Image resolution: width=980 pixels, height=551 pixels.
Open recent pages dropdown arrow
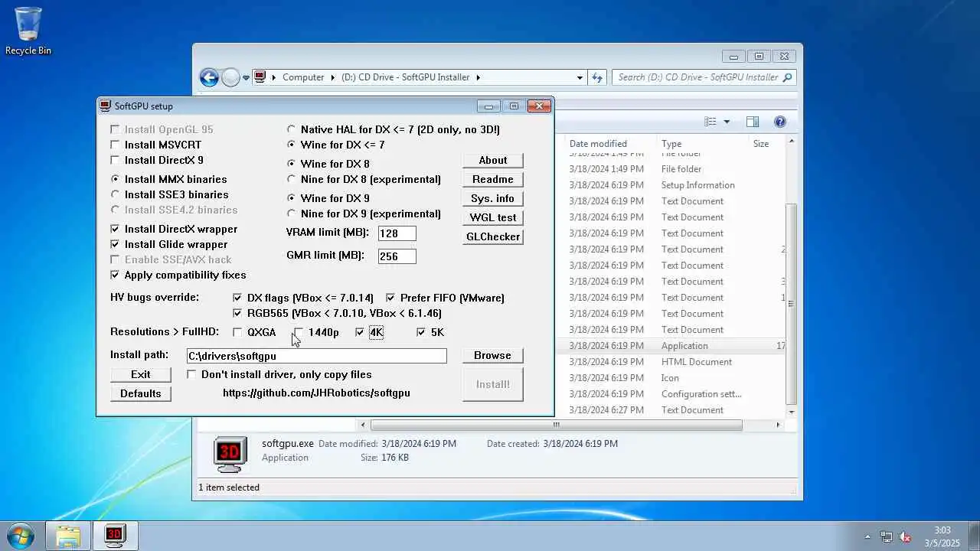[x=246, y=77]
